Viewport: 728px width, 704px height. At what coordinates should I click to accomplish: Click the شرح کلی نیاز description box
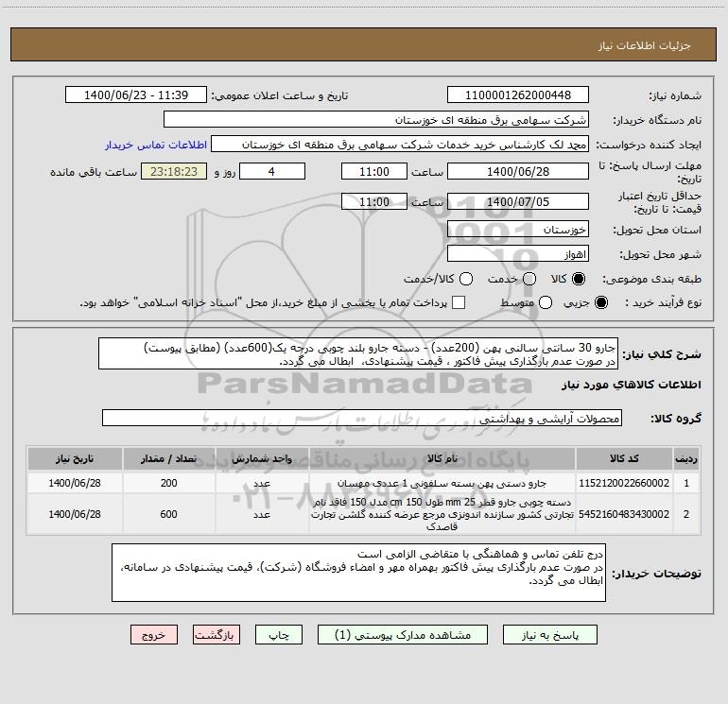[x=358, y=353]
